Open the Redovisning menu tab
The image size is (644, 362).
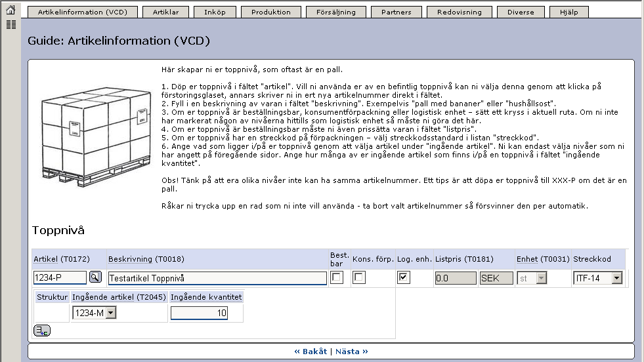(460, 12)
